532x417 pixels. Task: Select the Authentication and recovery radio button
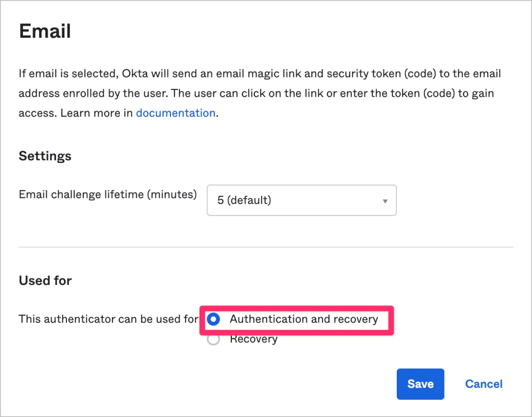(214, 319)
